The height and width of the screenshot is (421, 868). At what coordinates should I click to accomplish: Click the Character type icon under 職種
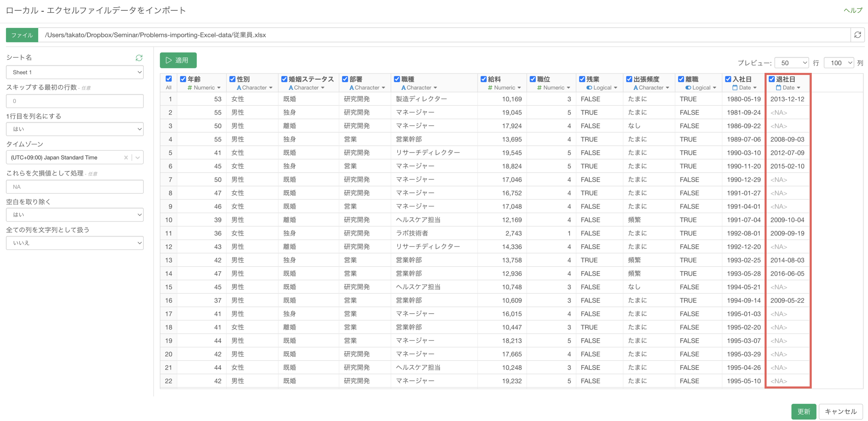pos(403,88)
